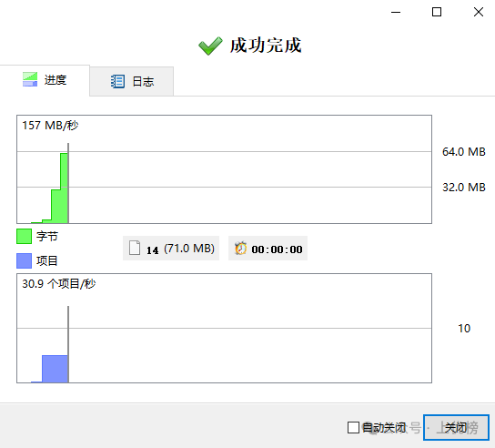The height and width of the screenshot is (448, 495).
Task: Click the 157 MB/秒 speed label
Action: pos(50,126)
